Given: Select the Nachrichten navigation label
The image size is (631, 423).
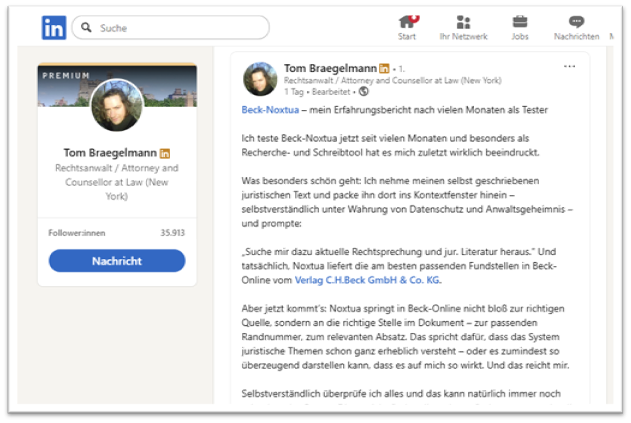Looking at the screenshot, I should (x=576, y=36).
